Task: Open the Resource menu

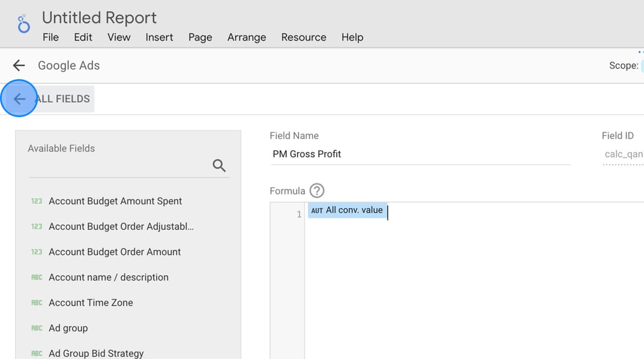Action: click(x=303, y=37)
